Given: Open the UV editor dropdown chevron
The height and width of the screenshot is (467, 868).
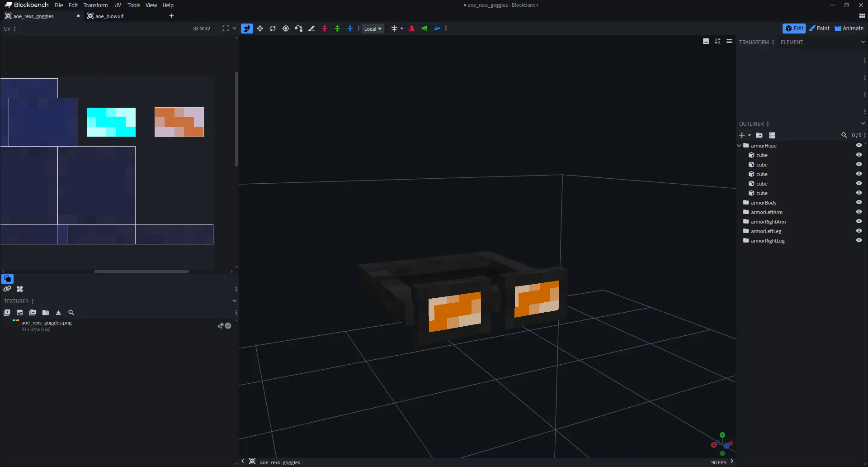Looking at the screenshot, I should click(234, 29).
